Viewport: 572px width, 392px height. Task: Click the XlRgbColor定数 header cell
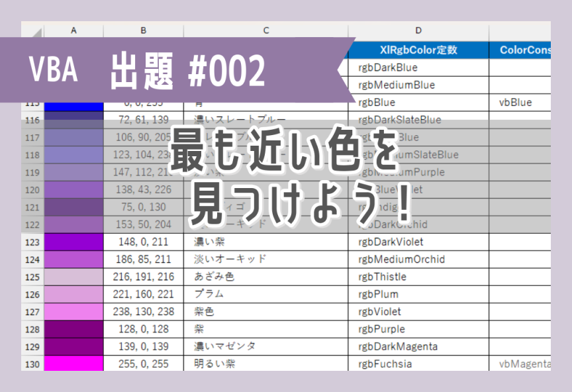coord(418,50)
